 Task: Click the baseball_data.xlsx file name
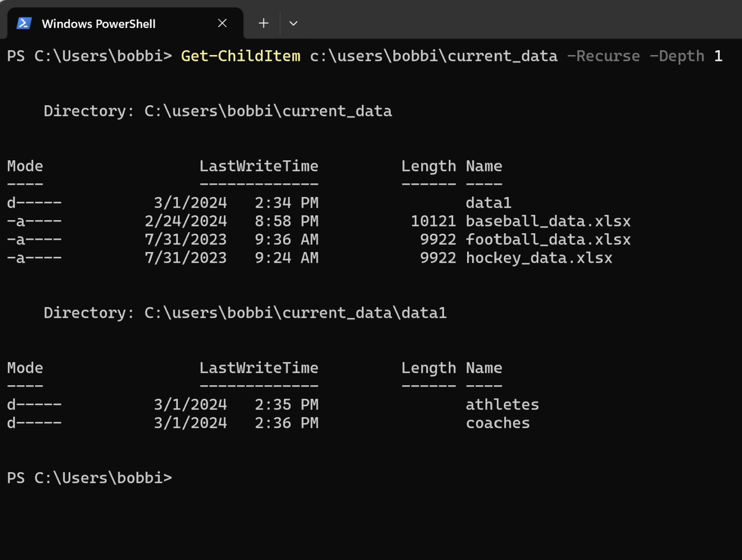[548, 221]
